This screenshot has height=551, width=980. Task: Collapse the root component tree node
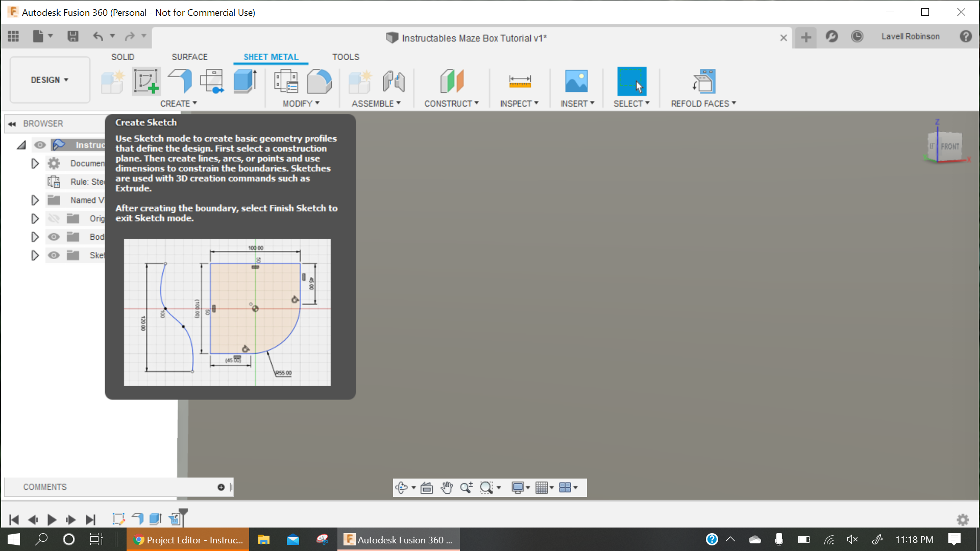(21, 145)
